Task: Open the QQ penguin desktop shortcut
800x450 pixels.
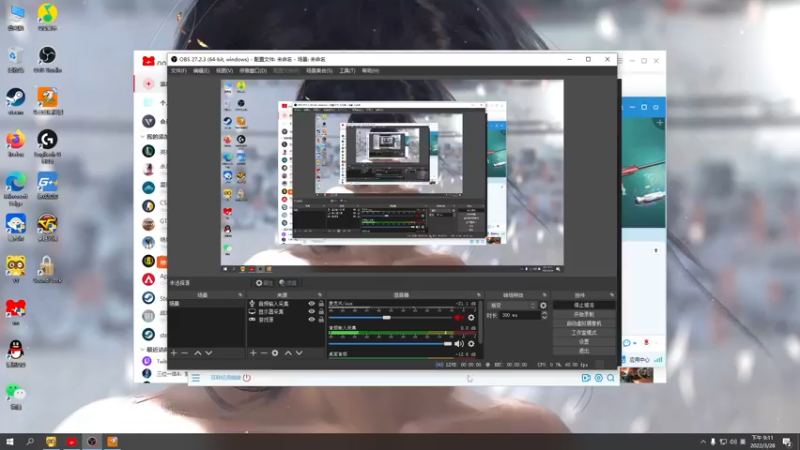Action: (x=16, y=353)
